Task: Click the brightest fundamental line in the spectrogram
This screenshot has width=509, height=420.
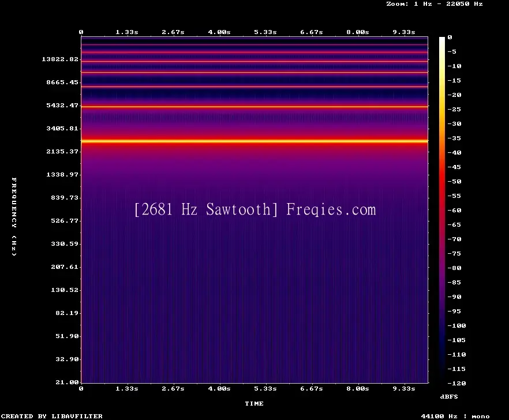Action: 254,141
